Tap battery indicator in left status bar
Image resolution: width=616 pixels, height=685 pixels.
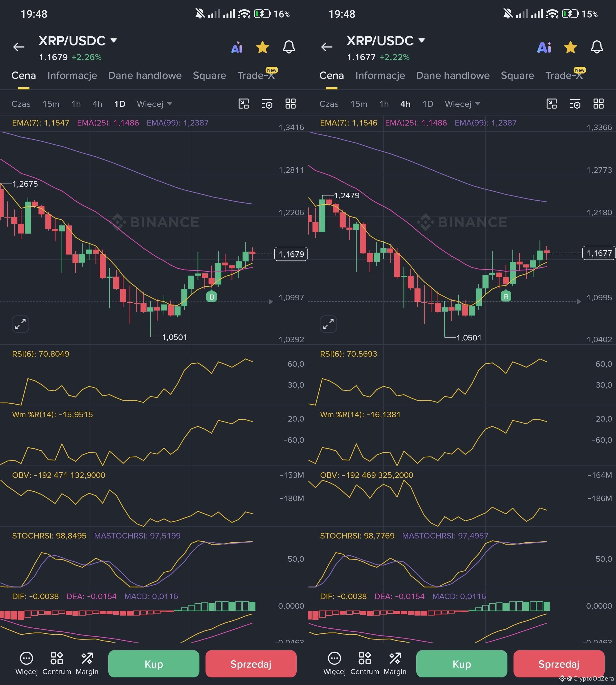tap(262, 14)
